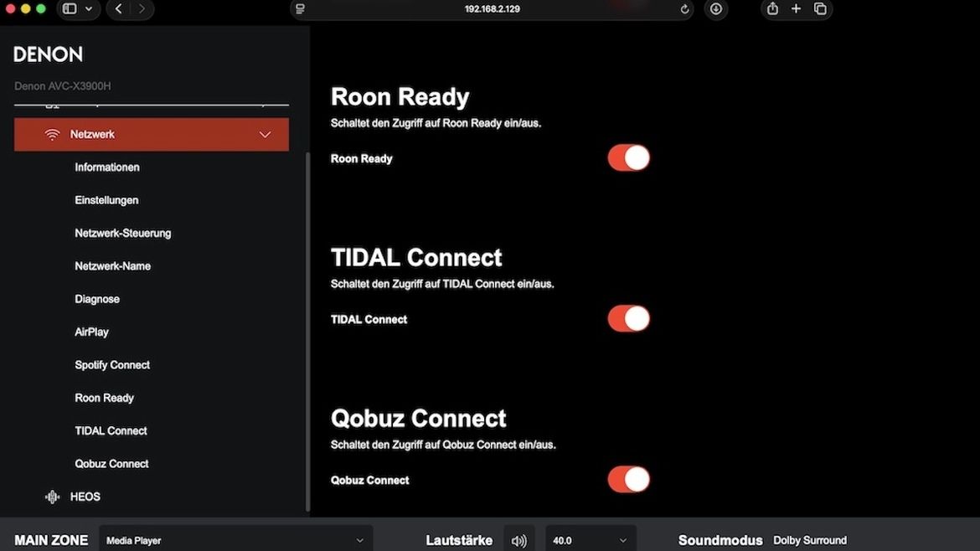
Task: Open the HEOS menu entry
Action: pos(85,497)
